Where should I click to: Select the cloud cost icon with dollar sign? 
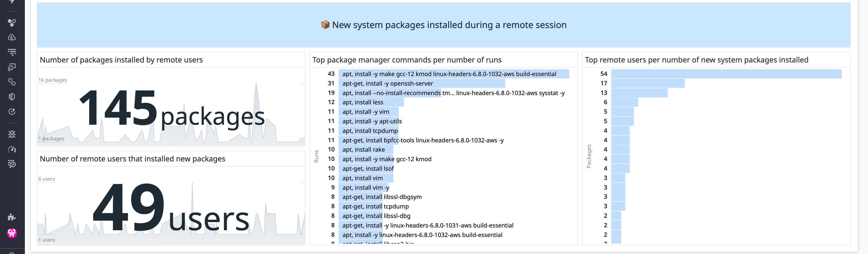[12, 37]
